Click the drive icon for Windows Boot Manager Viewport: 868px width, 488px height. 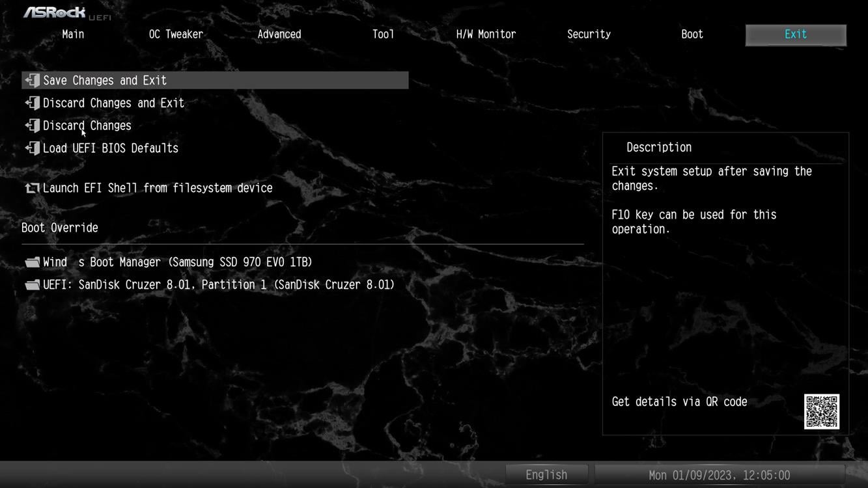[32, 263]
